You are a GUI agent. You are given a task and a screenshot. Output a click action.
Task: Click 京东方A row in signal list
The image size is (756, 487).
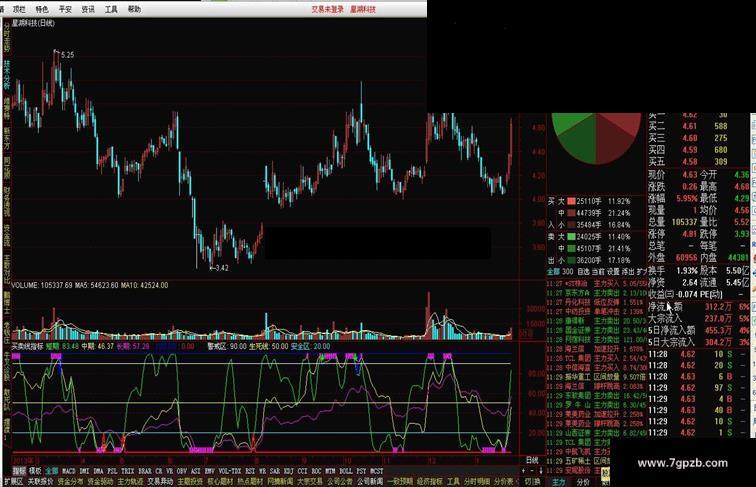coord(596,293)
